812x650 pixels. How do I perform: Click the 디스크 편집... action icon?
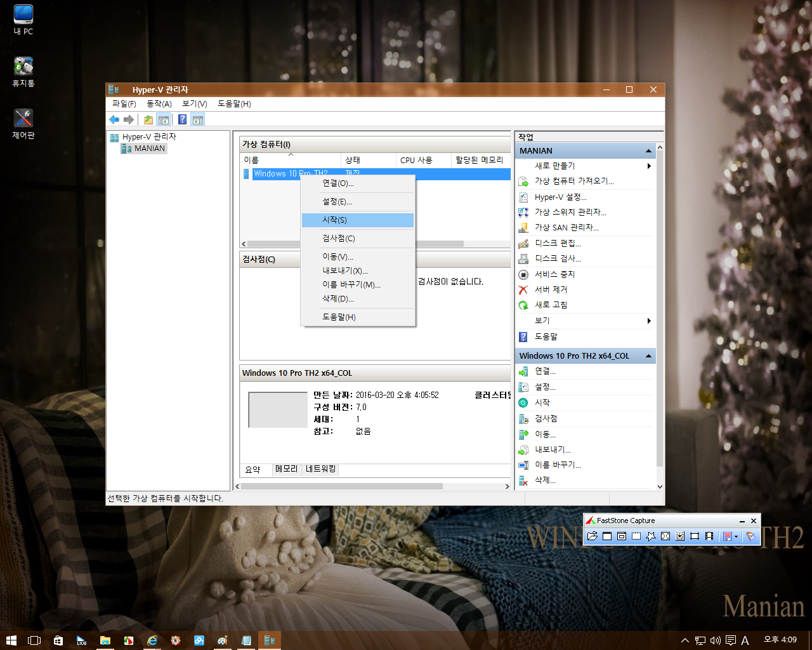coord(523,244)
